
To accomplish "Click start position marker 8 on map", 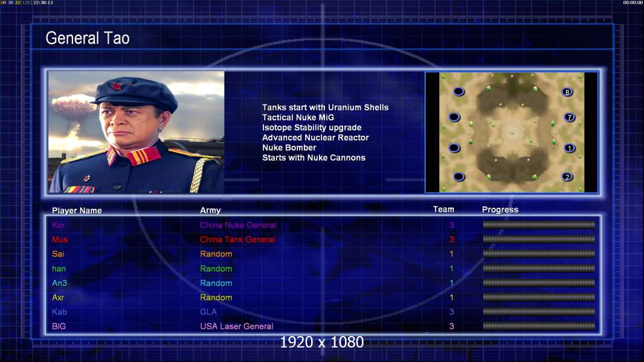I will pyautogui.click(x=567, y=92).
